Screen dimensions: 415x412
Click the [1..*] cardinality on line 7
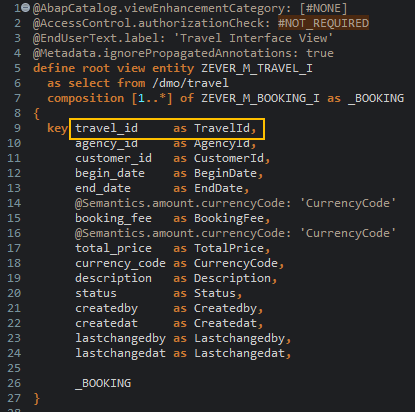click(x=152, y=98)
